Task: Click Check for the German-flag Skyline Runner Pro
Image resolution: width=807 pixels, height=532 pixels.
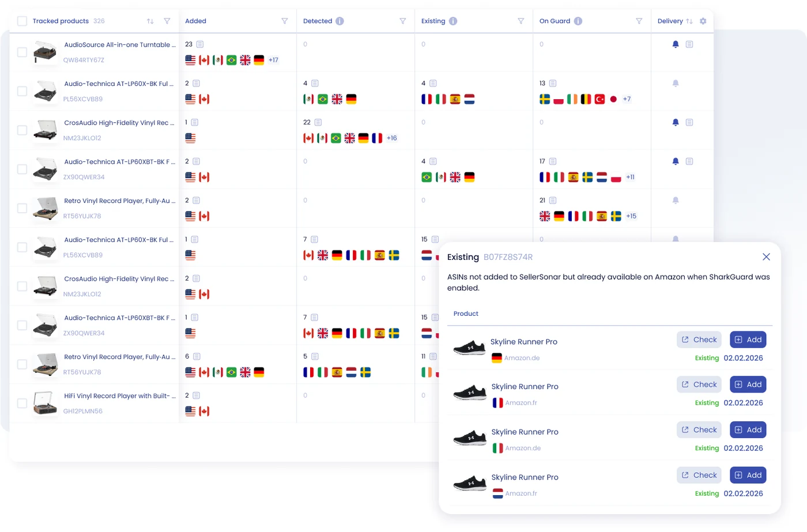Action: click(699, 339)
